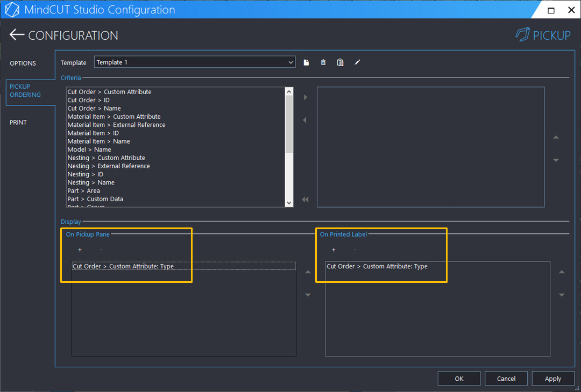
Task: Maximize the MindCUT Studio Configuration window
Action: pos(551,10)
